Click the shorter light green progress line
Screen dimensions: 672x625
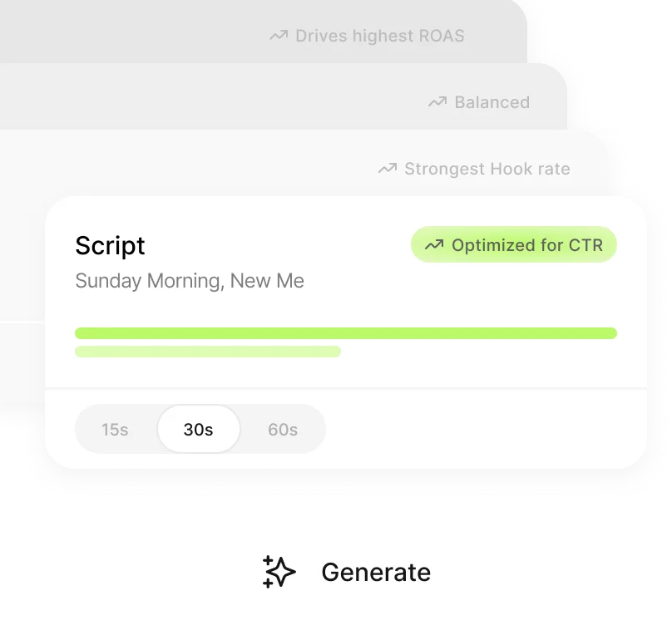point(208,352)
